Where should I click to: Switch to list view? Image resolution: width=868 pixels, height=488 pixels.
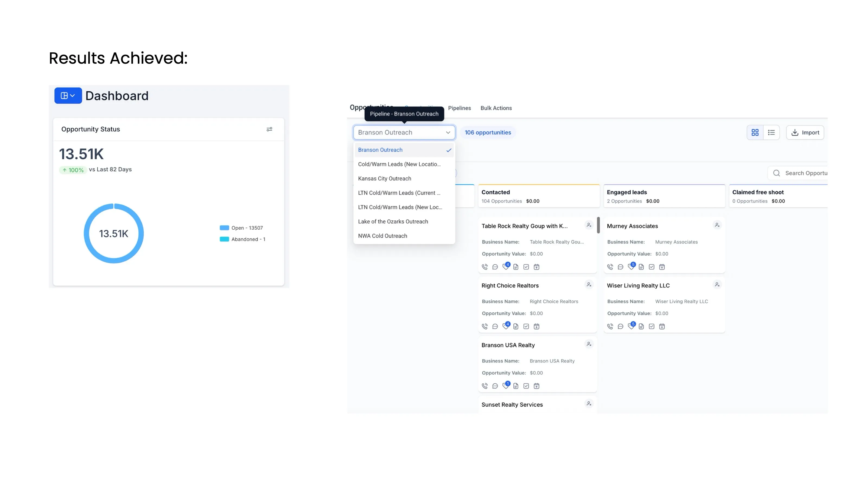[771, 133]
